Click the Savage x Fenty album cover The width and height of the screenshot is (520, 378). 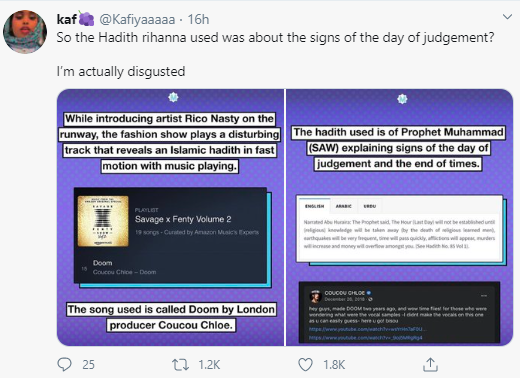[103, 221]
